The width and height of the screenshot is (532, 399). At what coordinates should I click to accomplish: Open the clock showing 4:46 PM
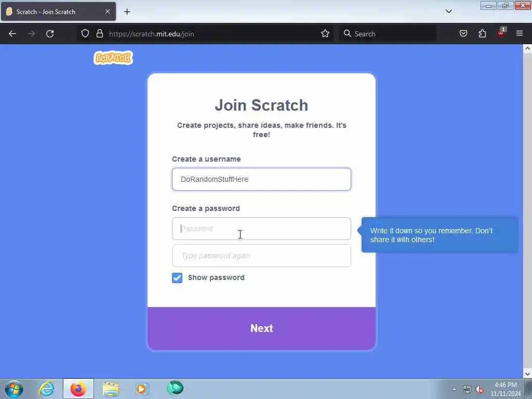click(x=506, y=389)
